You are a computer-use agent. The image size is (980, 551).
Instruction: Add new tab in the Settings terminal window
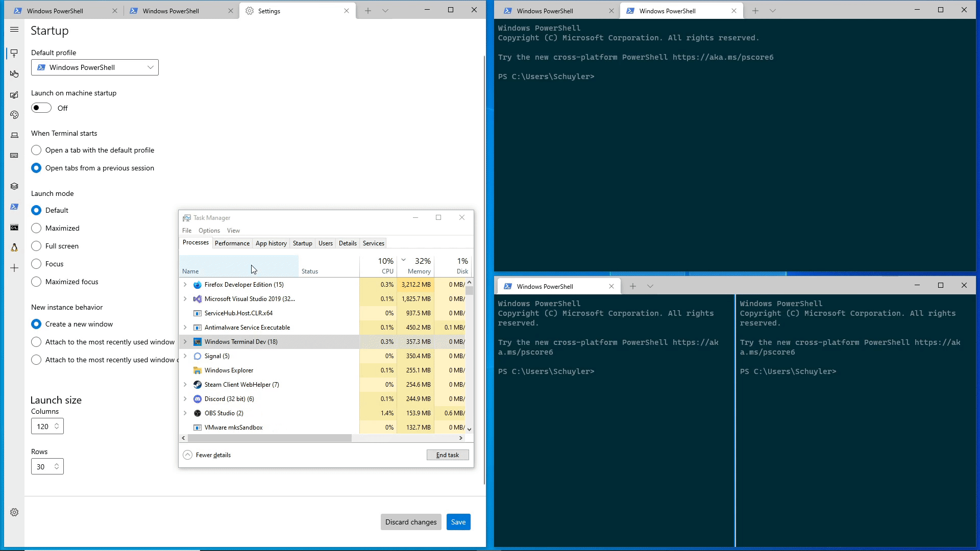368,11
